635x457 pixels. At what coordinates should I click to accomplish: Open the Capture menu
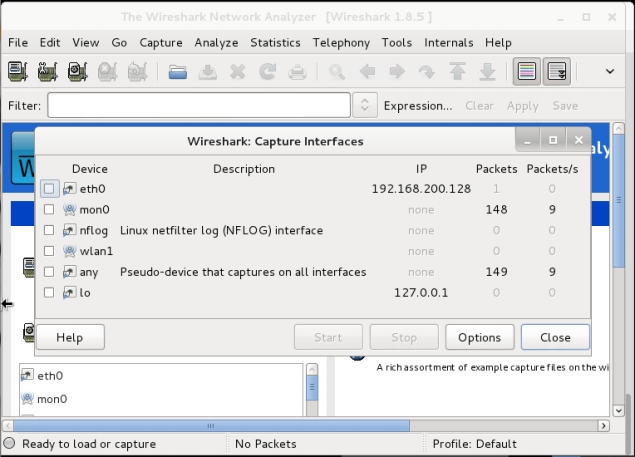click(x=161, y=43)
